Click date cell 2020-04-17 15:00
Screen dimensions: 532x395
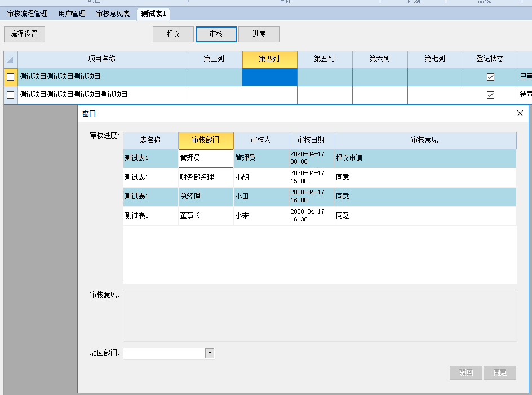click(x=311, y=177)
